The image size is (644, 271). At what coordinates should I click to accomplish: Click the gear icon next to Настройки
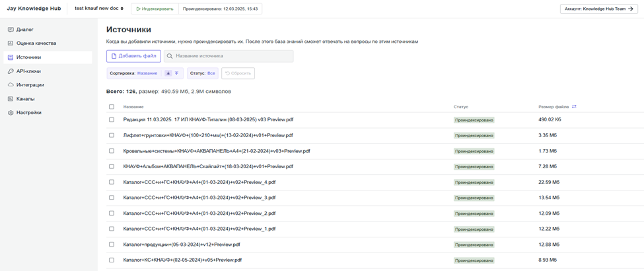11,113
